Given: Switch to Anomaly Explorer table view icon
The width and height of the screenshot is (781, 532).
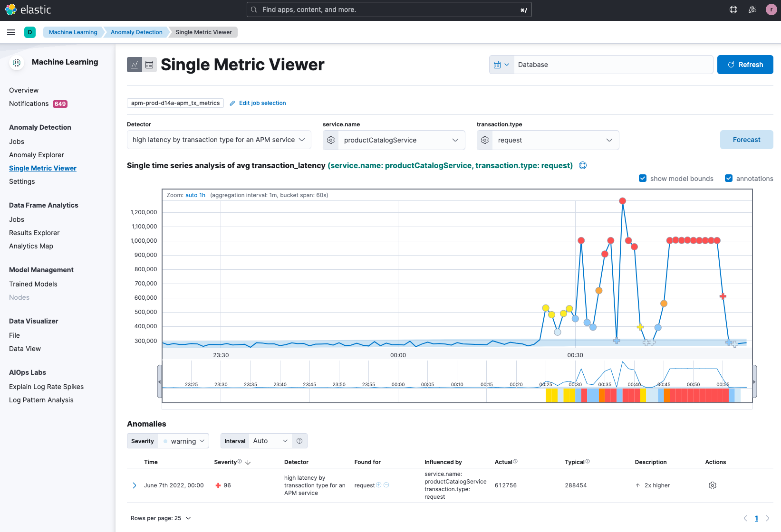Looking at the screenshot, I should (x=149, y=65).
